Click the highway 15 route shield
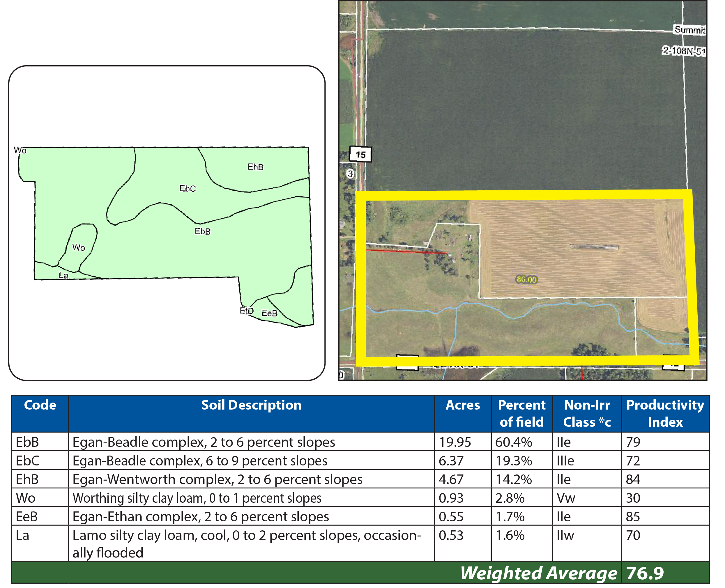Screen dimensions: 725x588 pos(360,155)
